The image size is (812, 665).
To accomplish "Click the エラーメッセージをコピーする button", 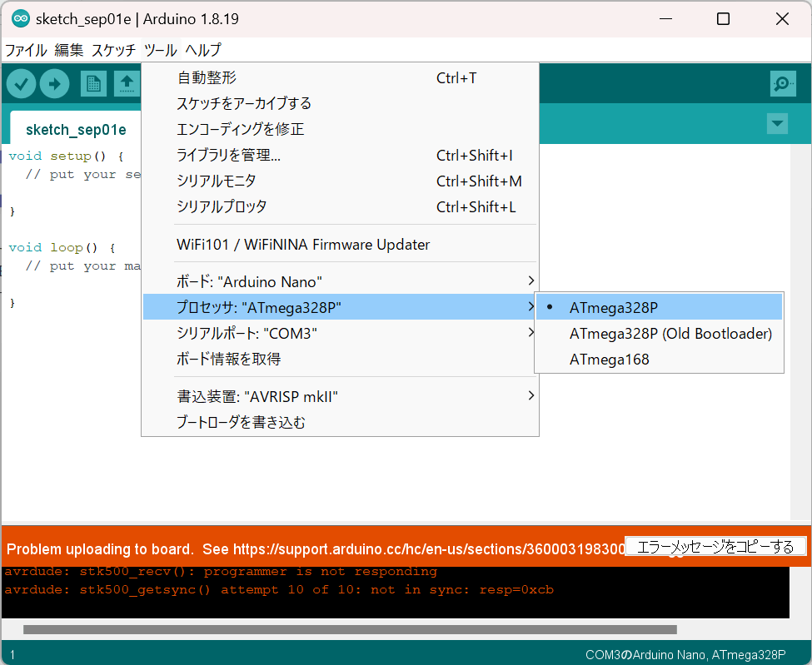I will point(715,547).
